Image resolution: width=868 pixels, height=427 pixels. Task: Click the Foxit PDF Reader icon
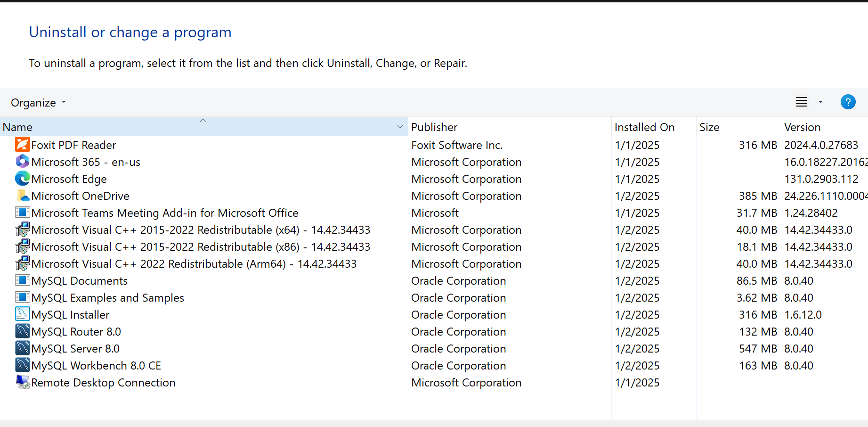[x=23, y=144]
